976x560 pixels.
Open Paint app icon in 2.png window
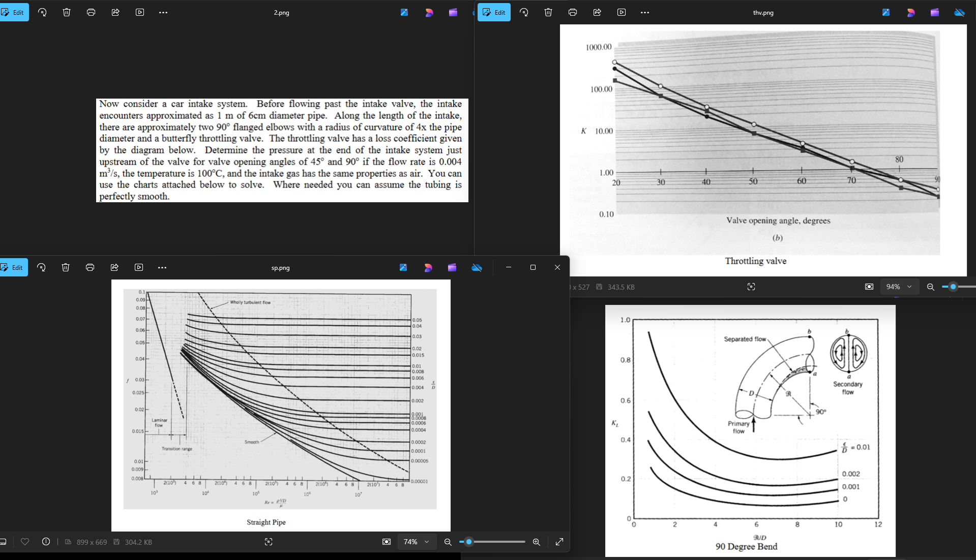(404, 12)
